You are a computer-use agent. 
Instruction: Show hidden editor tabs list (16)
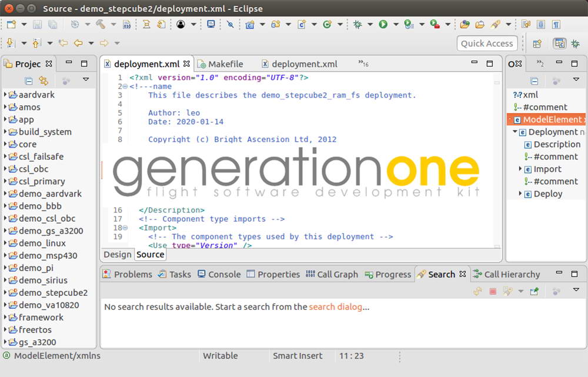click(363, 64)
